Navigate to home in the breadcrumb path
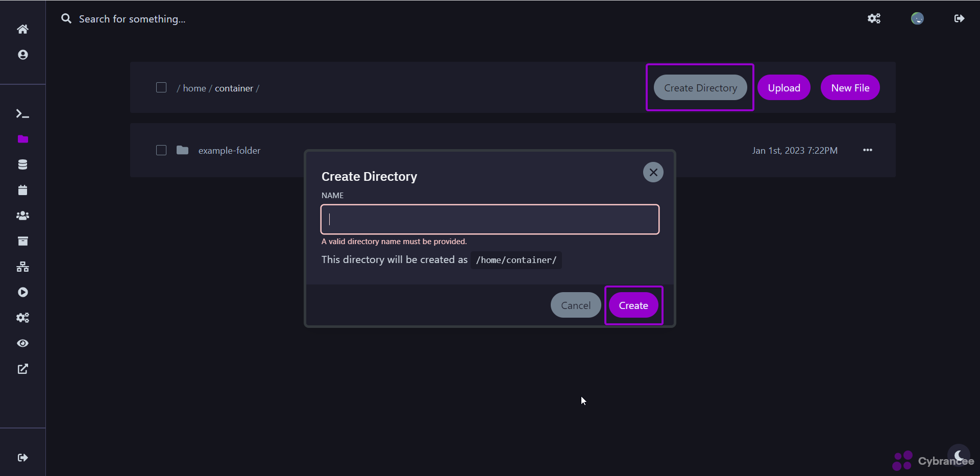 pyautogui.click(x=193, y=88)
